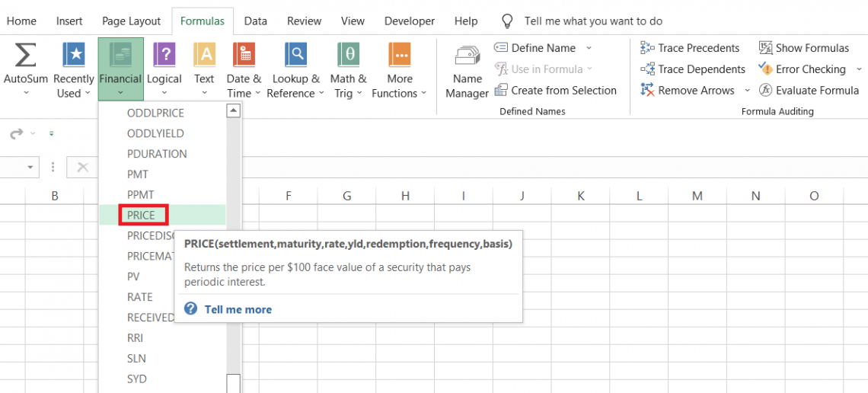Click Trace Precedents button

pos(690,48)
